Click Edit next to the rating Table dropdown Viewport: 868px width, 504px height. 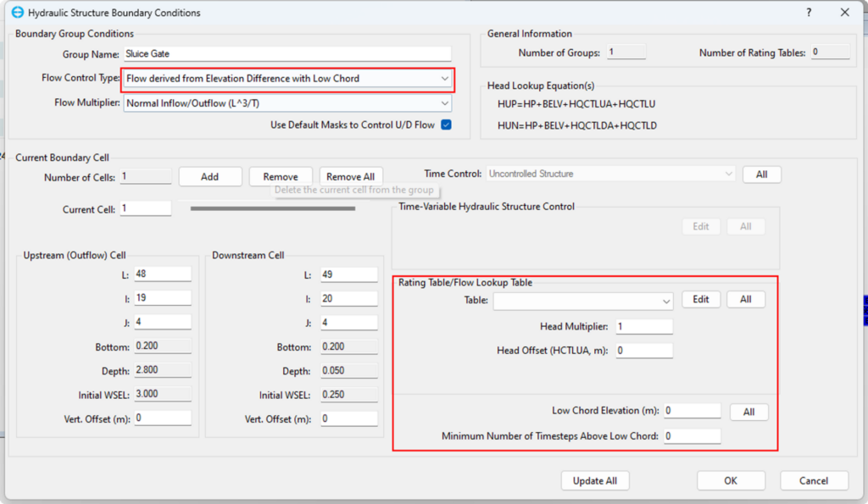[x=701, y=299]
